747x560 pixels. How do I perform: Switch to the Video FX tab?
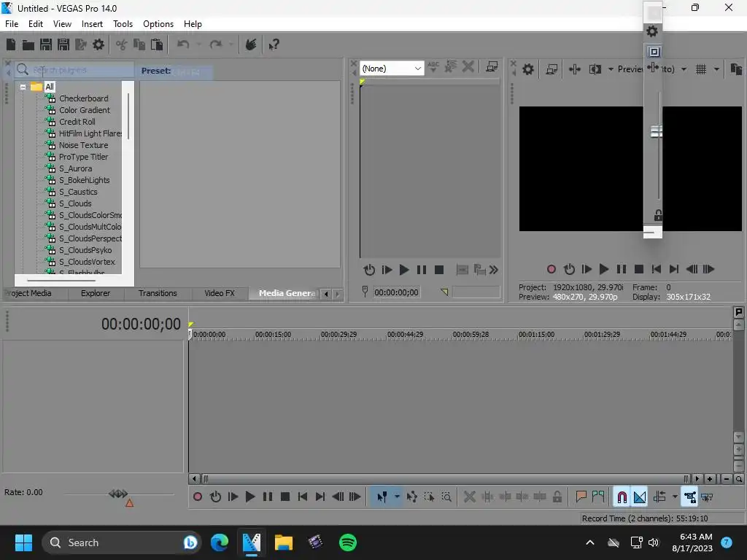pyautogui.click(x=220, y=293)
